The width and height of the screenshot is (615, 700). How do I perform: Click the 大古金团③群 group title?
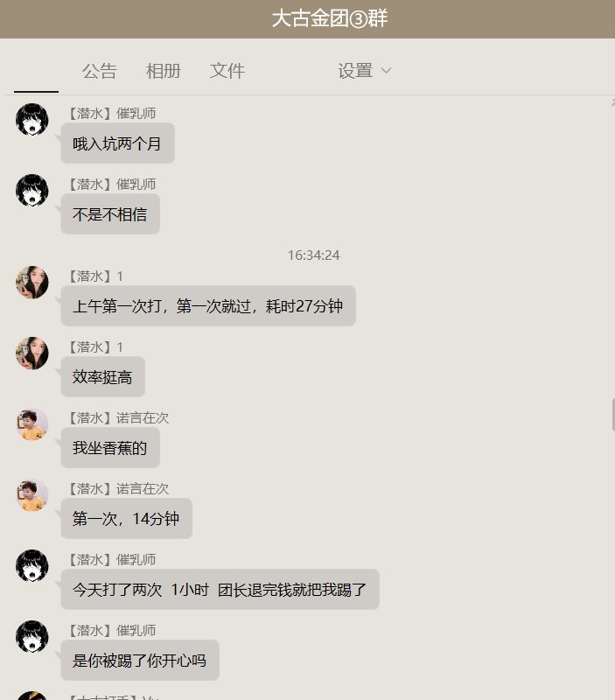pyautogui.click(x=330, y=18)
